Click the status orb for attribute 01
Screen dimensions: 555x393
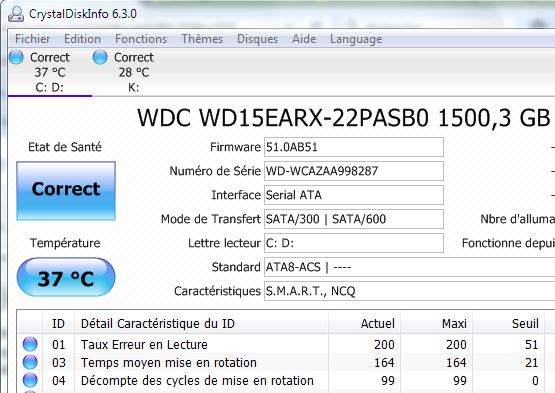tap(30, 344)
